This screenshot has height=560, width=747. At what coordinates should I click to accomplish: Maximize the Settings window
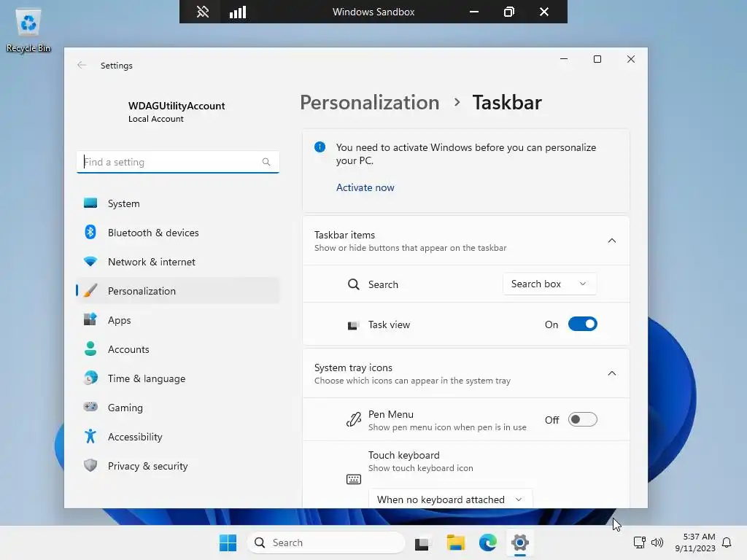[597, 59]
